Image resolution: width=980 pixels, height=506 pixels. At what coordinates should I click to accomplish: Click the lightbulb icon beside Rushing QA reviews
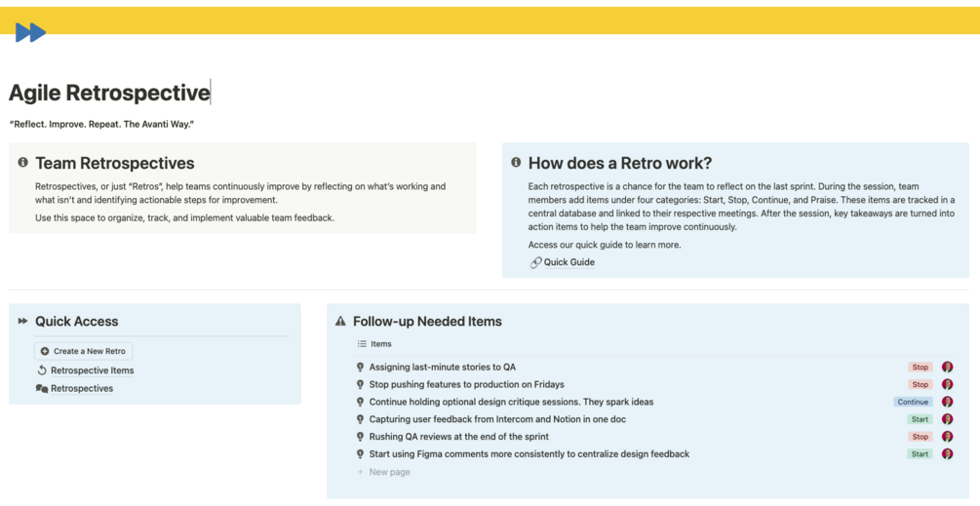click(x=360, y=437)
